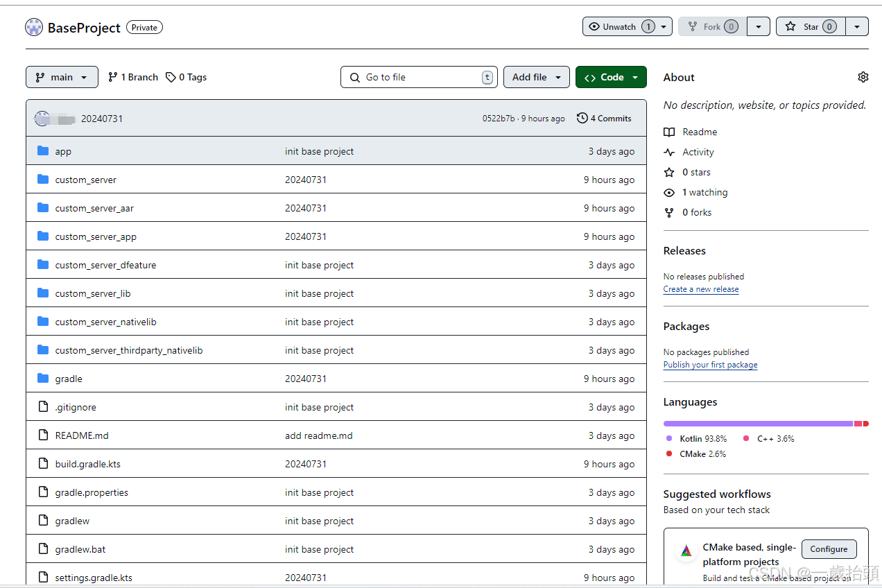Click the Kotlin 93.8% language entry

(x=697, y=438)
